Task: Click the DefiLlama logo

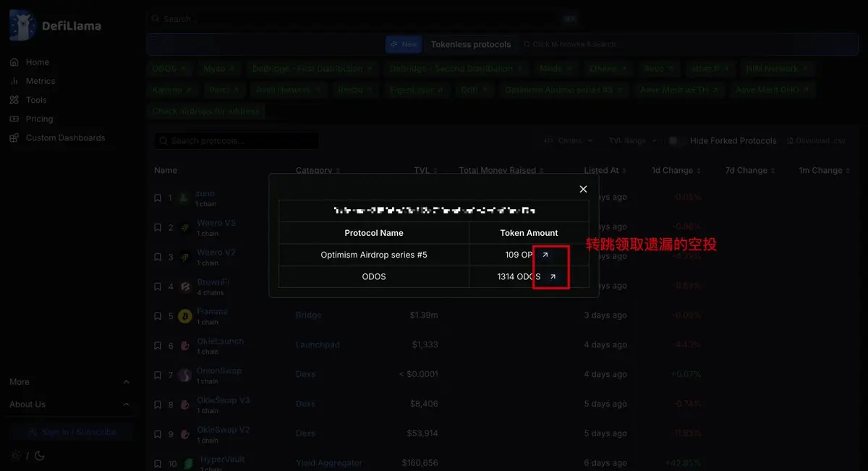Action: pos(55,25)
